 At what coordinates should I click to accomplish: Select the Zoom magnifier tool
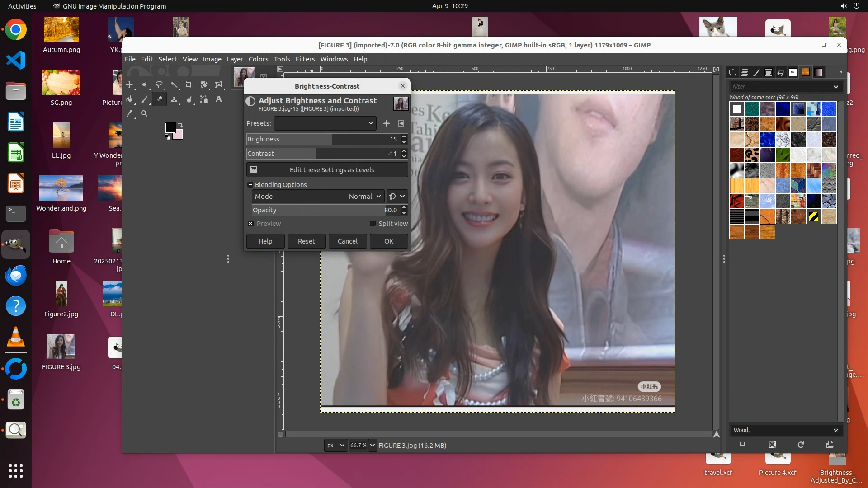(x=144, y=114)
